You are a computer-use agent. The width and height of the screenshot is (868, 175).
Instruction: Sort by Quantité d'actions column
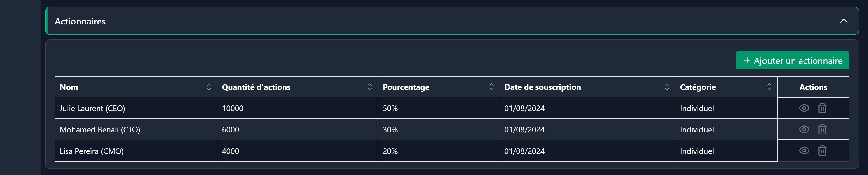tap(370, 87)
